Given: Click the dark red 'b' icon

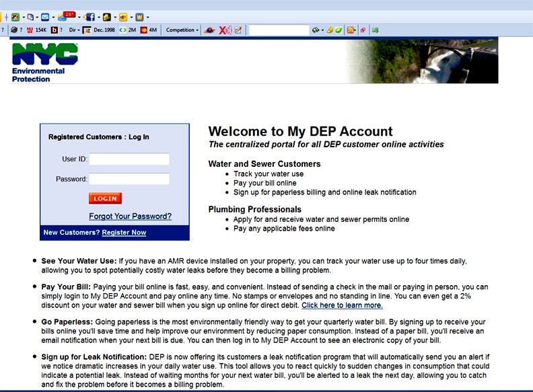Looking at the screenshot, I should (54, 30).
